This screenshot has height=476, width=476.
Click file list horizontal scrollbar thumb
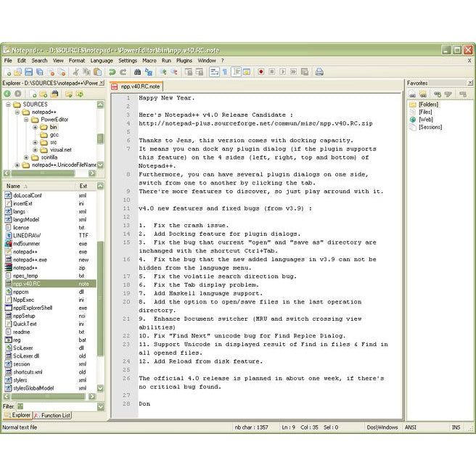pos(48,396)
